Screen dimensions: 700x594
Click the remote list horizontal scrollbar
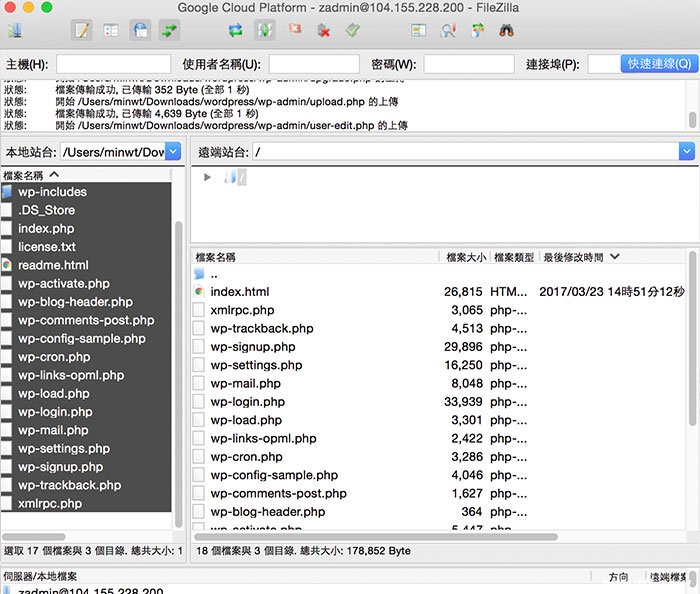376,537
